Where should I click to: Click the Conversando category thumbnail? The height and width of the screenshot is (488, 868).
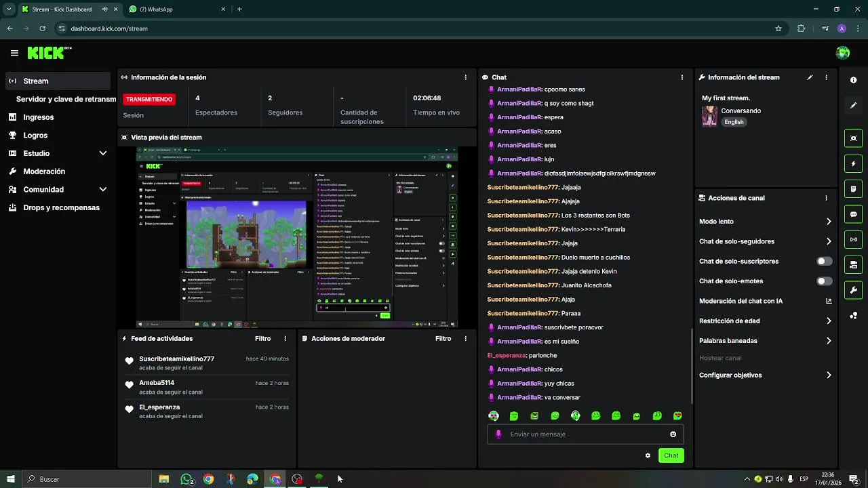point(709,116)
